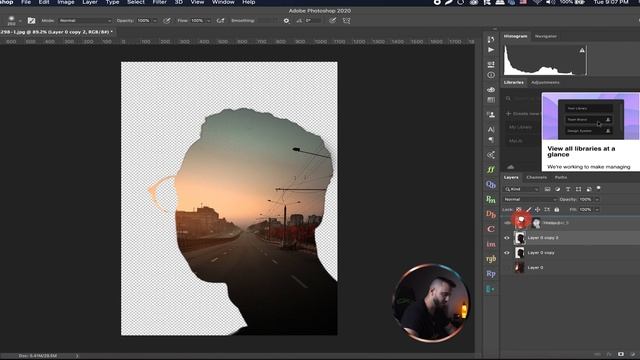Image resolution: width=640 pixels, height=360 pixels.
Task: Open the brush preset picker arrow
Action: coord(20,20)
